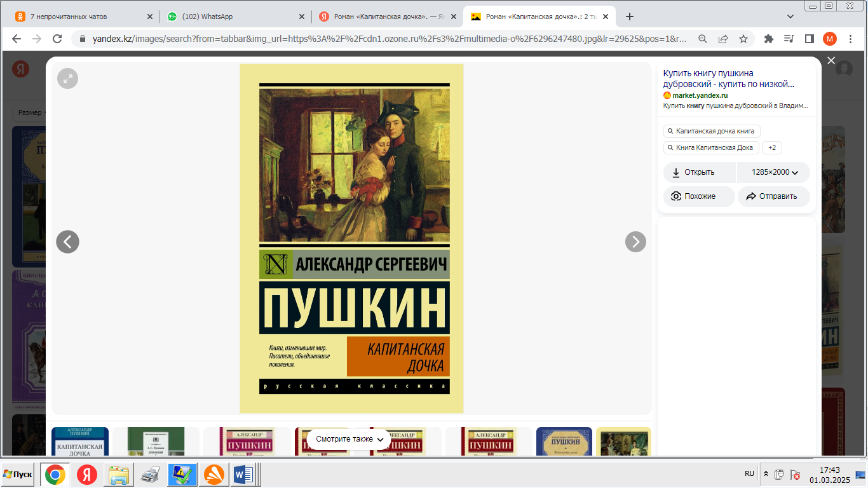868x488 pixels.
Task: Open Chrome's three-dot menu
Action: click(x=850, y=39)
